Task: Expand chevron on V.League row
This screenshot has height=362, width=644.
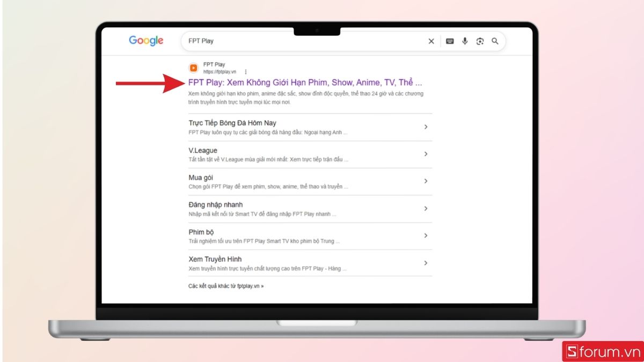Action: [x=426, y=154]
